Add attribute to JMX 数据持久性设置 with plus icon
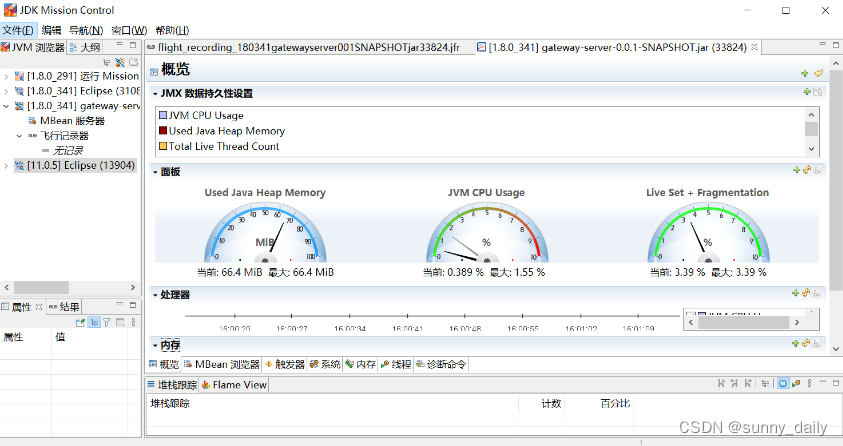Screen dimensions: 843x446 807,92
